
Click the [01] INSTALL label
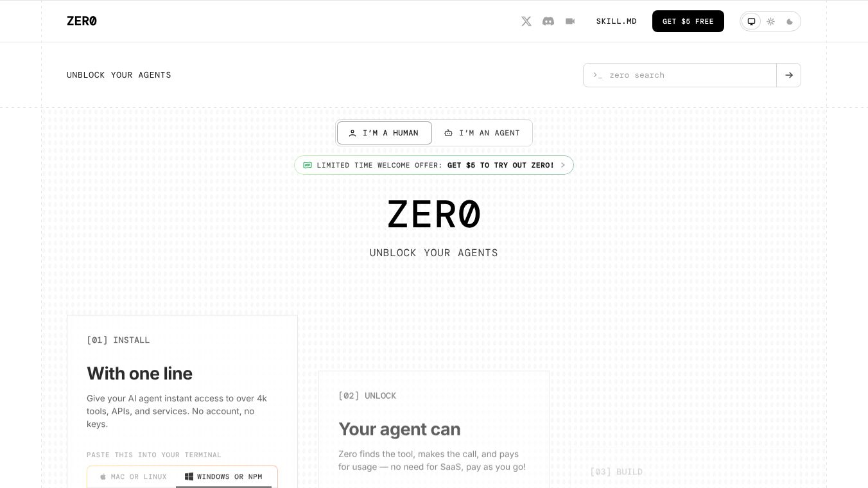click(x=118, y=340)
